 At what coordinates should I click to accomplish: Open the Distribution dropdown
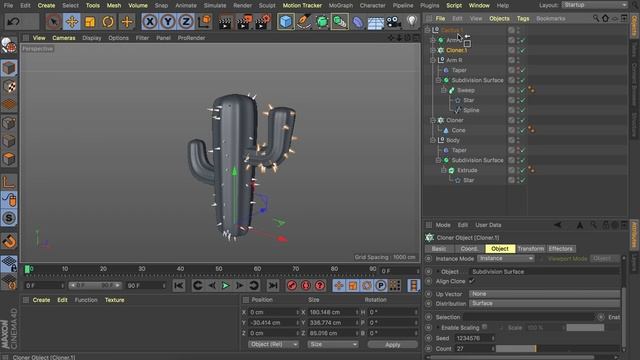coord(544,304)
